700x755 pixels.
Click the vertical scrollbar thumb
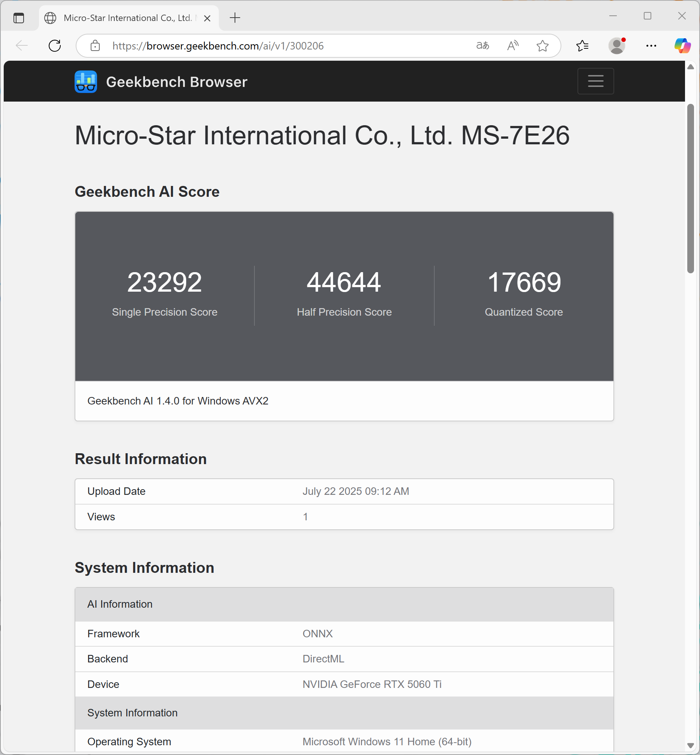click(690, 188)
